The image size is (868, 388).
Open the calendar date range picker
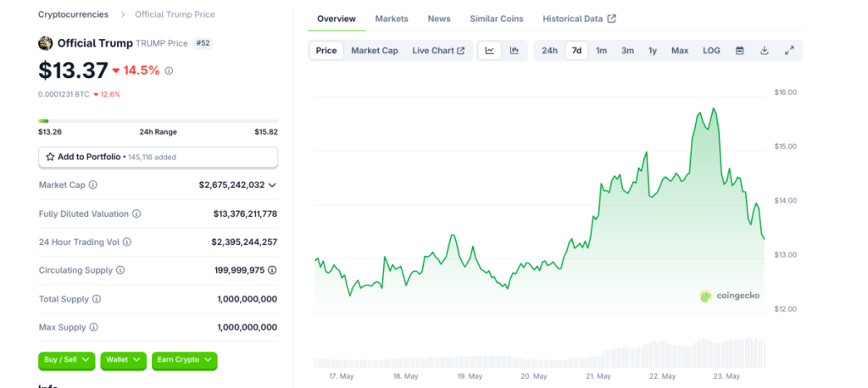click(739, 50)
